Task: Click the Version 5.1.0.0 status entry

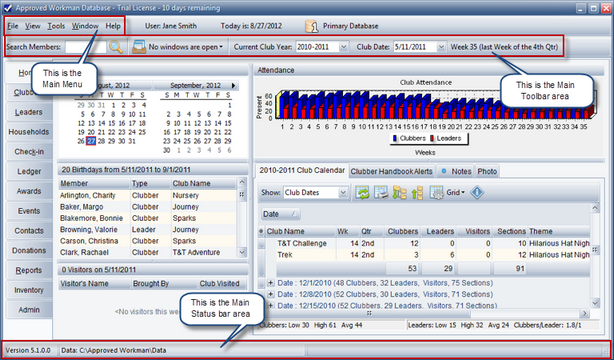Action: point(28,350)
